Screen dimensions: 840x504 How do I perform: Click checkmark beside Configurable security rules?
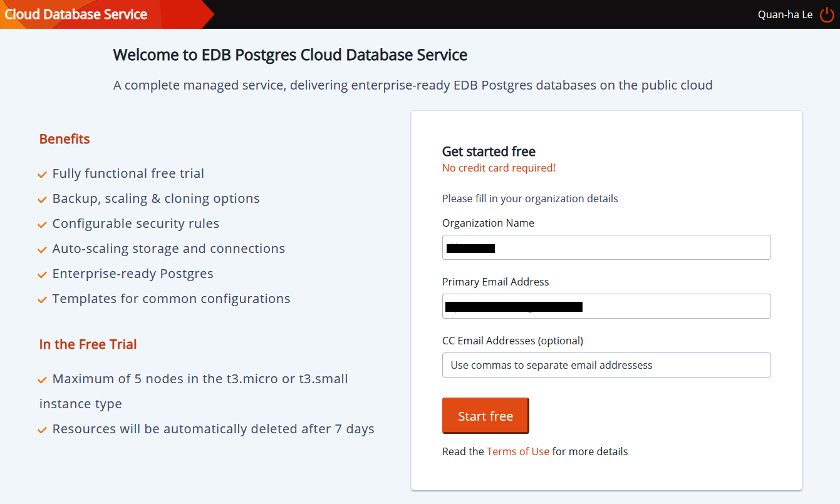pos(43,225)
